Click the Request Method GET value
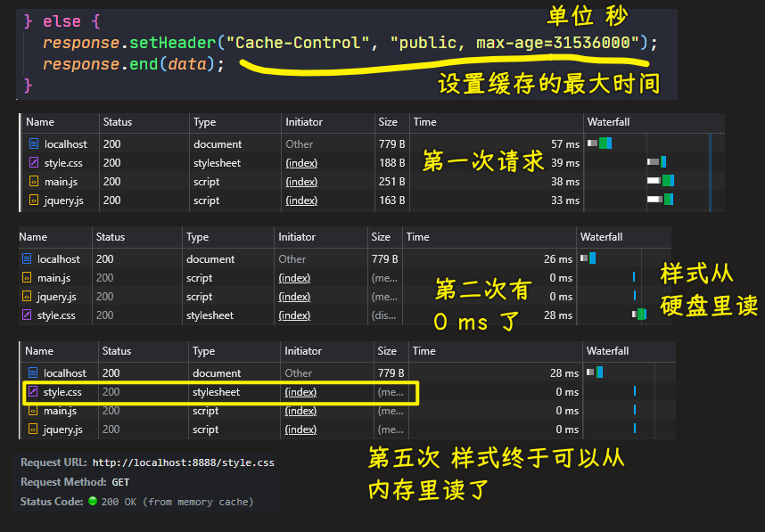Image resolution: width=765 pixels, height=532 pixels. (x=120, y=482)
